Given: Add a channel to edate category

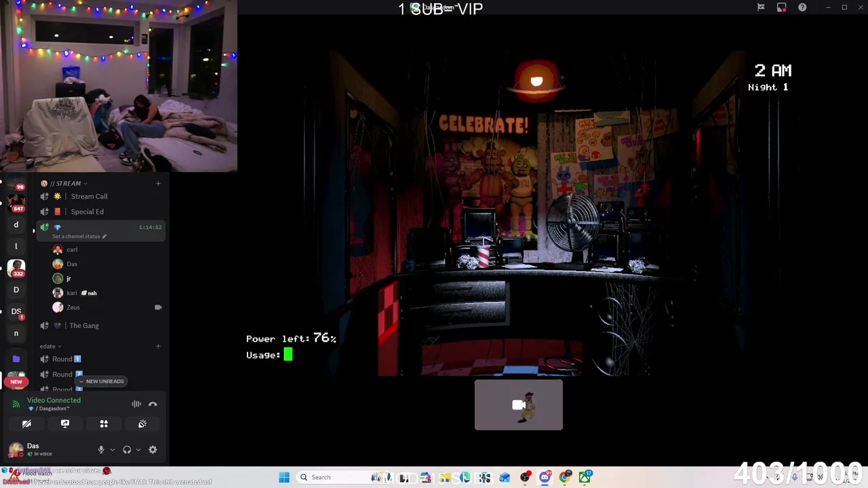Looking at the screenshot, I should [x=158, y=346].
